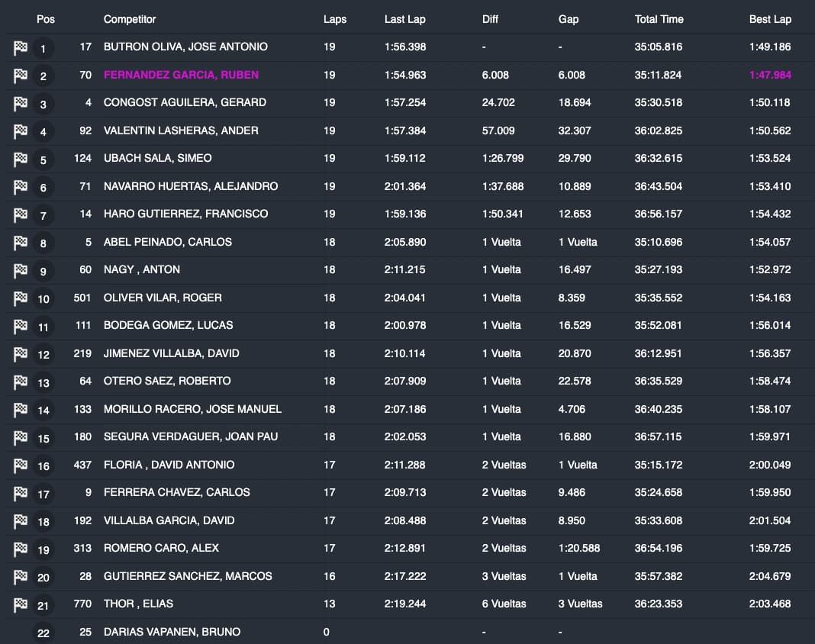
Task: Click the checkered flag for Thor, Elias
Action: [x=21, y=605]
